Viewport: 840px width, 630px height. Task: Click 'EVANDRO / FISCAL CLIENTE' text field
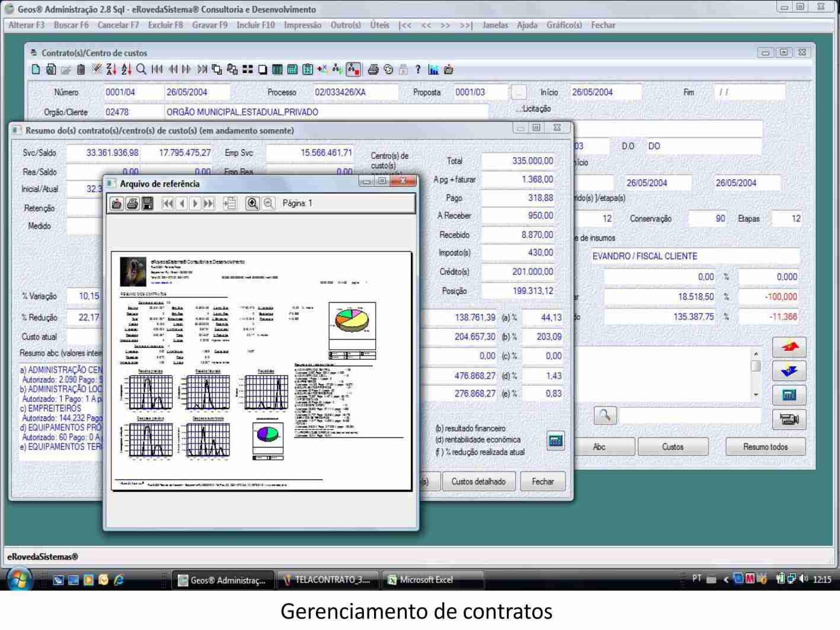pyautogui.click(x=695, y=256)
